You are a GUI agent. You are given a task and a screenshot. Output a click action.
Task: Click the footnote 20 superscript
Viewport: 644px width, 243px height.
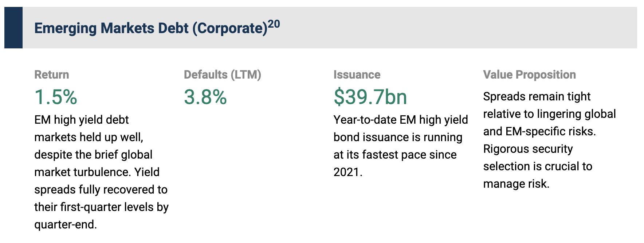tap(274, 24)
